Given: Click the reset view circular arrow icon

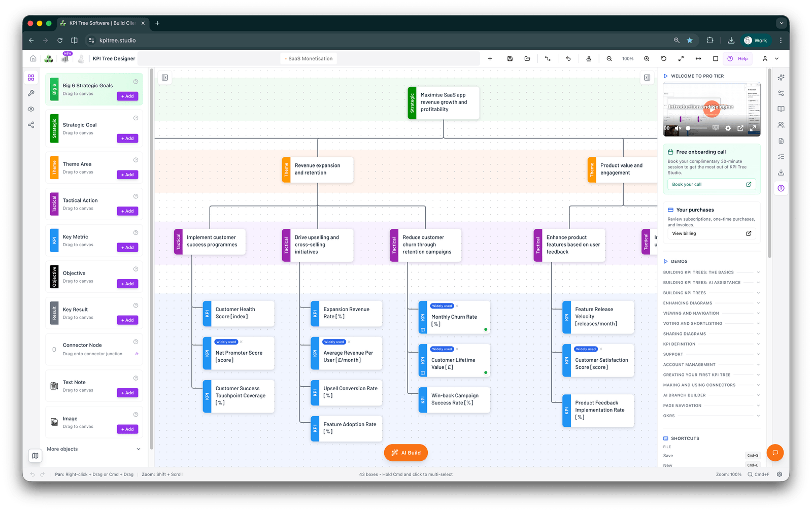Looking at the screenshot, I should (x=664, y=59).
